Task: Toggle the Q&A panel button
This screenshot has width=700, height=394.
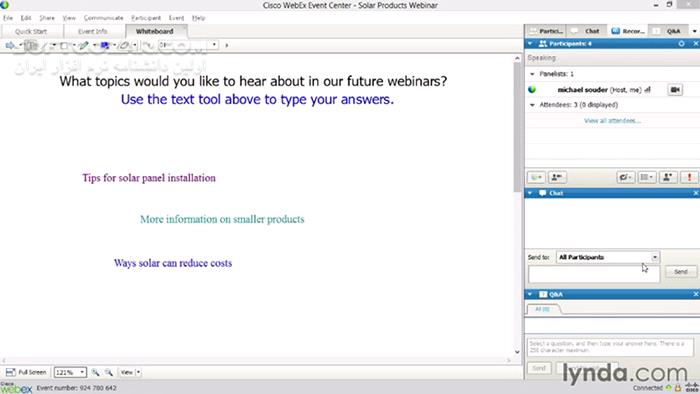Action: pyautogui.click(x=668, y=31)
